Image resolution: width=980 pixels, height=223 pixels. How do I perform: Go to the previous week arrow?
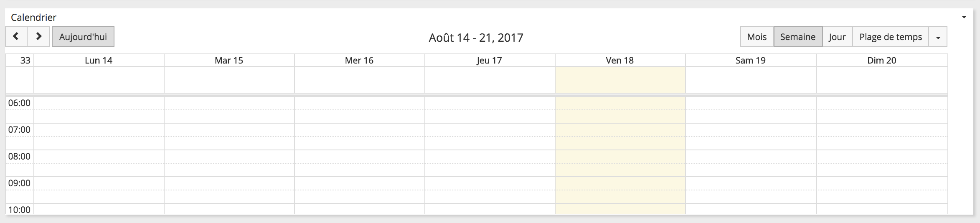tap(16, 37)
